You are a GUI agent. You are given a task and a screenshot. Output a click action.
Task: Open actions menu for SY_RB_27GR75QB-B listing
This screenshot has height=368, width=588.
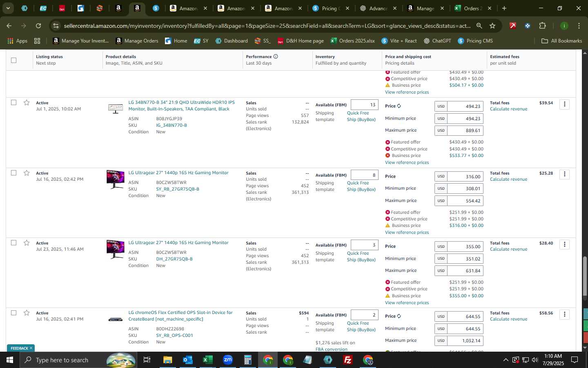pos(565,174)
